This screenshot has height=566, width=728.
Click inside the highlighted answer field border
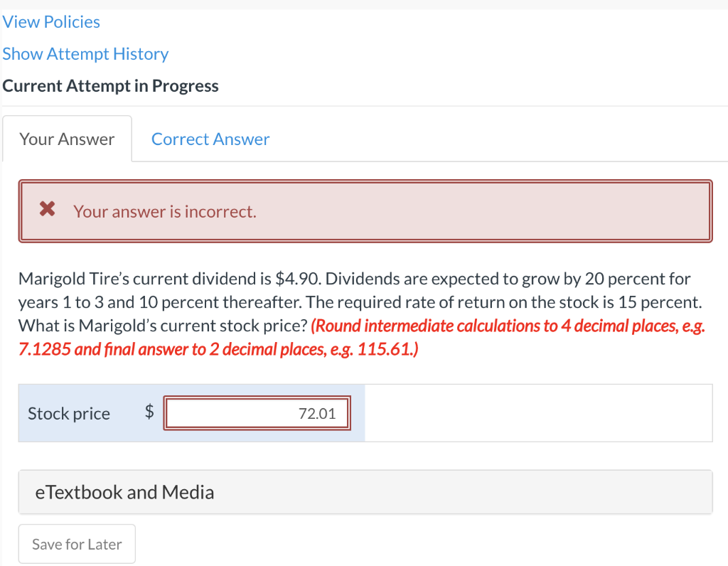point(257,412)
